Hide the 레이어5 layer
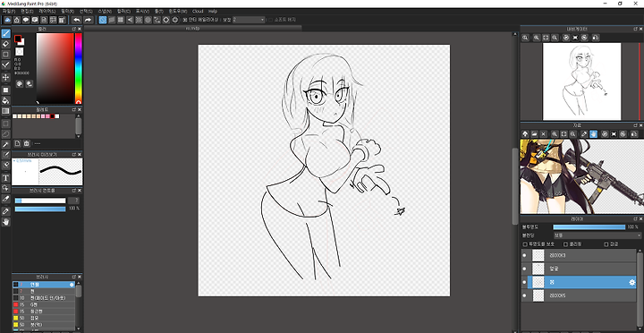The image size is (644, 333). coord(524,295)
